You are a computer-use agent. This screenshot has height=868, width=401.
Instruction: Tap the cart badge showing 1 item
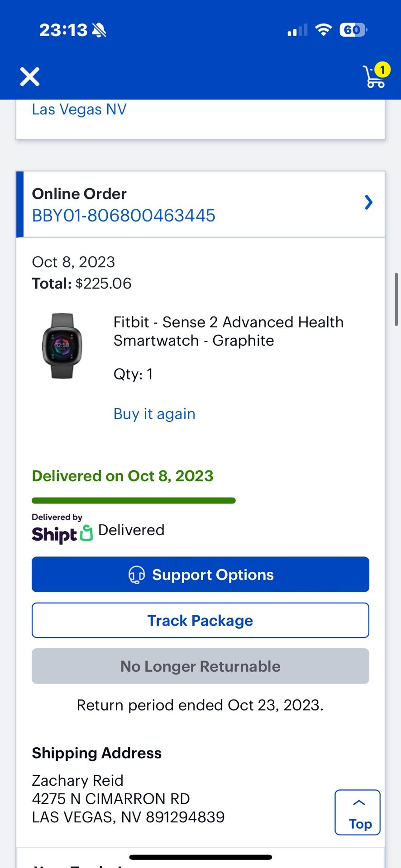click(x=383, y=70)
